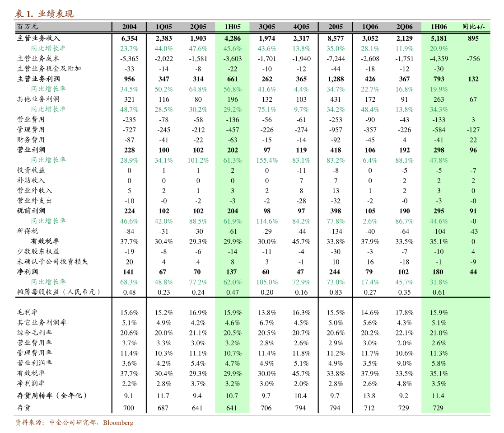Click the 641 value at table bottom

point(232,408)
